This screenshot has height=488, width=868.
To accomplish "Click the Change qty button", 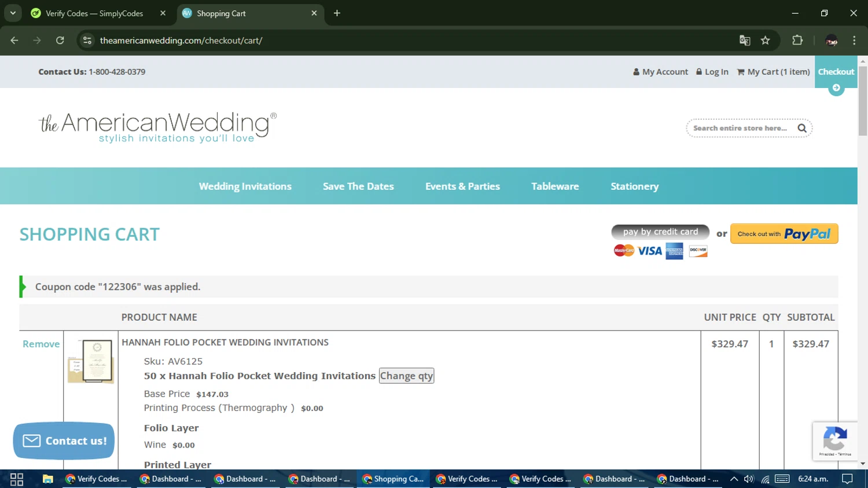I will coord(406,376).
